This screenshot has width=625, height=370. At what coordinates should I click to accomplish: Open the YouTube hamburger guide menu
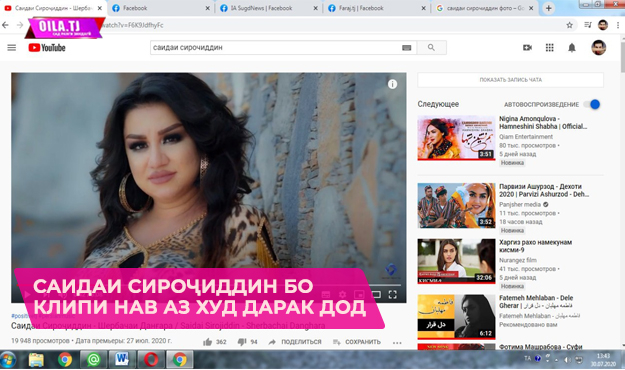(12, 47)
